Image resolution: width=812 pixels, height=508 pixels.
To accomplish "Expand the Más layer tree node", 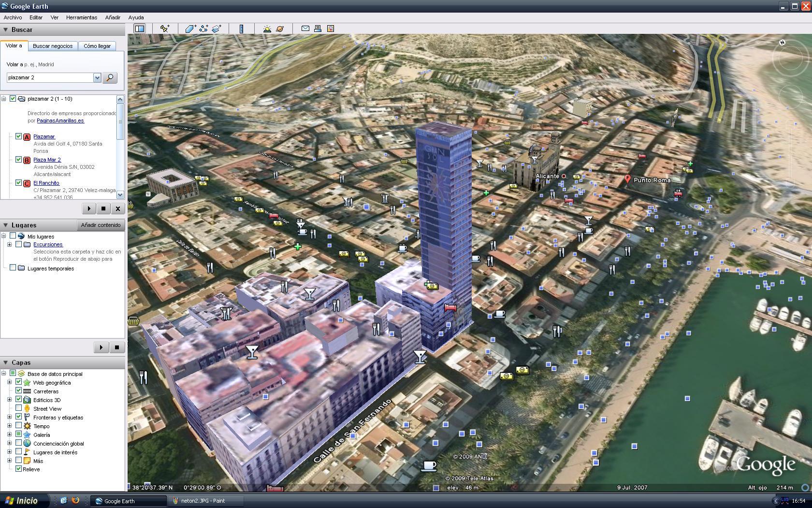I will coord(9,461).
